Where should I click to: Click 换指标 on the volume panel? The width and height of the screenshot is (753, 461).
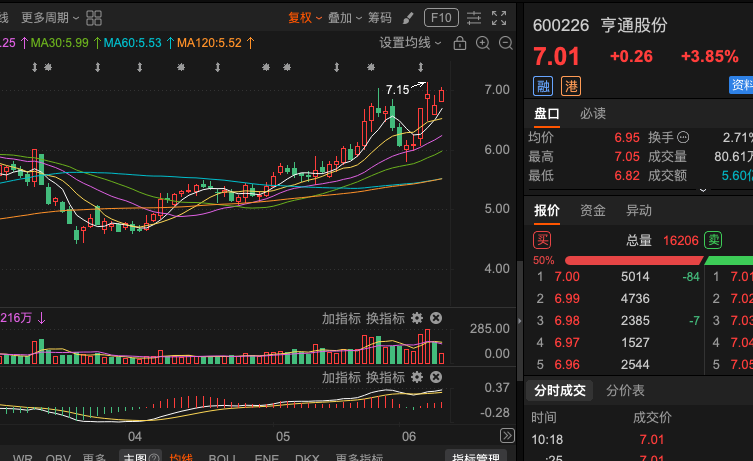385,319
